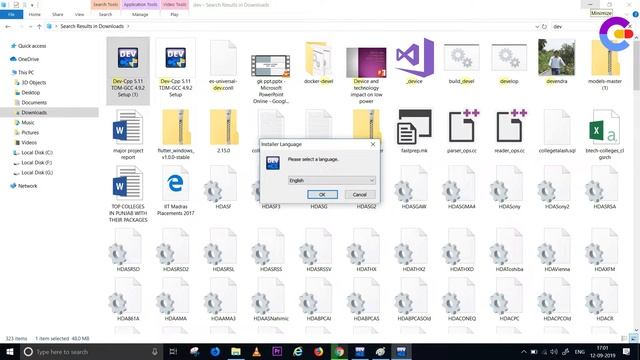640x360 pixels.
Task: Select the HDASF file
Action: tap(223, 188)
